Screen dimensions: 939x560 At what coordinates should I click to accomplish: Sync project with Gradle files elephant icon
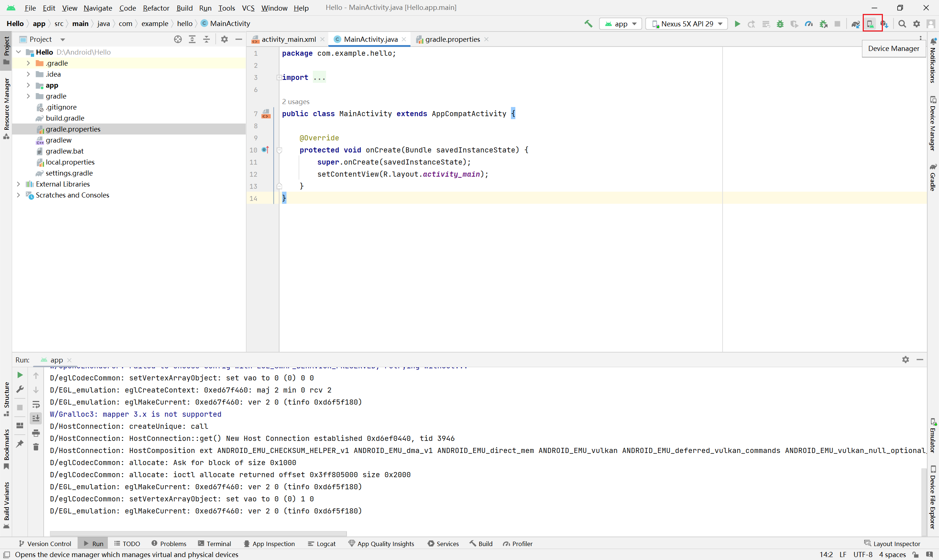(x=856, y=24)
